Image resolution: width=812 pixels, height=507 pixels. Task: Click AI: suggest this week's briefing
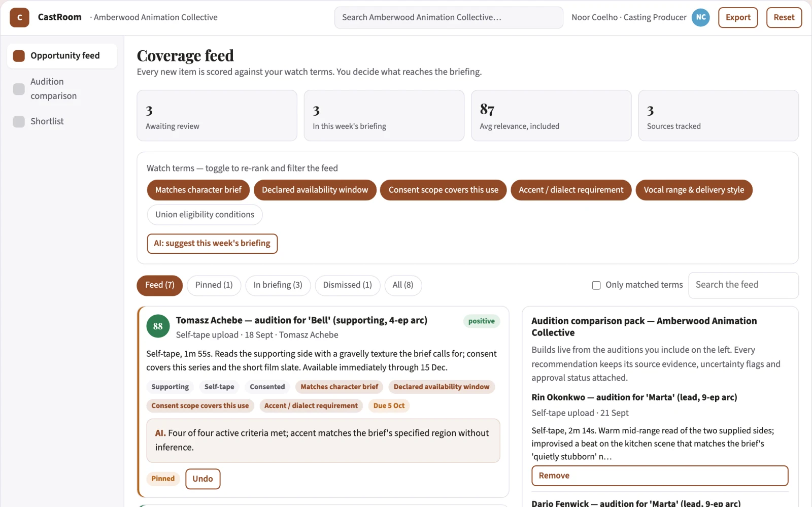coord(212,244)
